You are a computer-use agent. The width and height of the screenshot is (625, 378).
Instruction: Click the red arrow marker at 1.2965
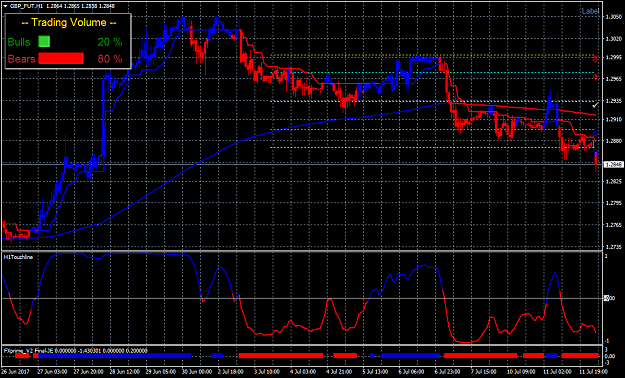[595, 77]
